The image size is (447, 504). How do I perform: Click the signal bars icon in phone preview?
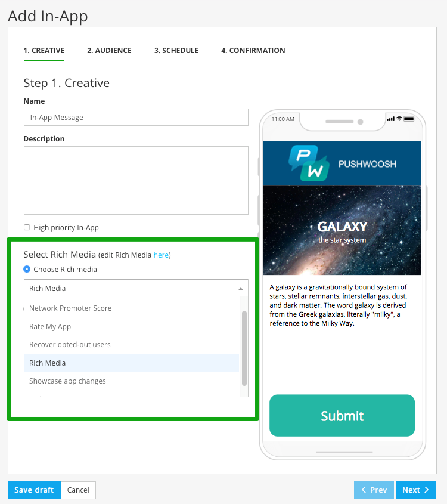(x=391, y=119)
